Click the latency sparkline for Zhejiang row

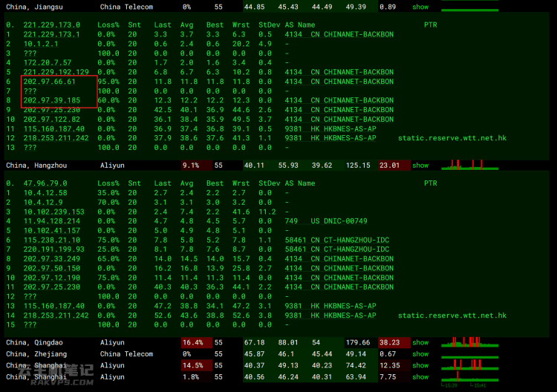[469, 354]
